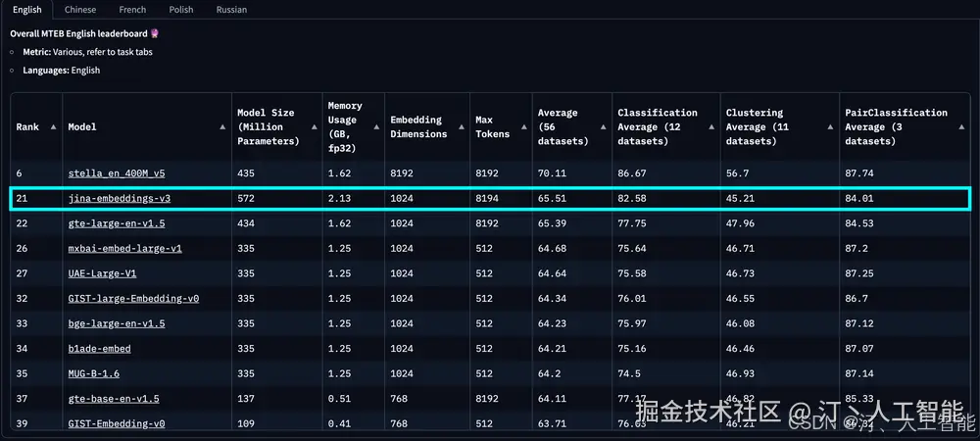
Task: Open b1ade-embed model link
Action: coord(99,349)
